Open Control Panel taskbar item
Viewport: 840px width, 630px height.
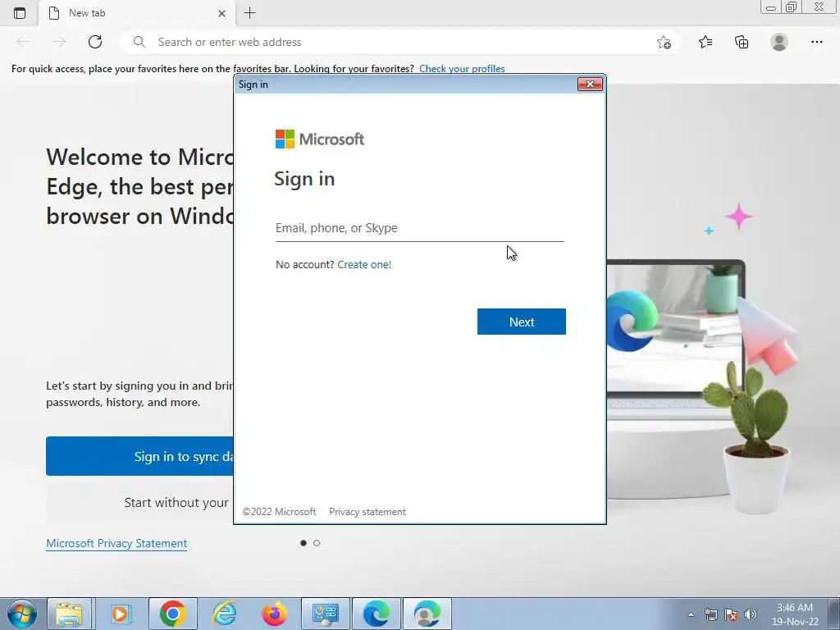[325, 614]
